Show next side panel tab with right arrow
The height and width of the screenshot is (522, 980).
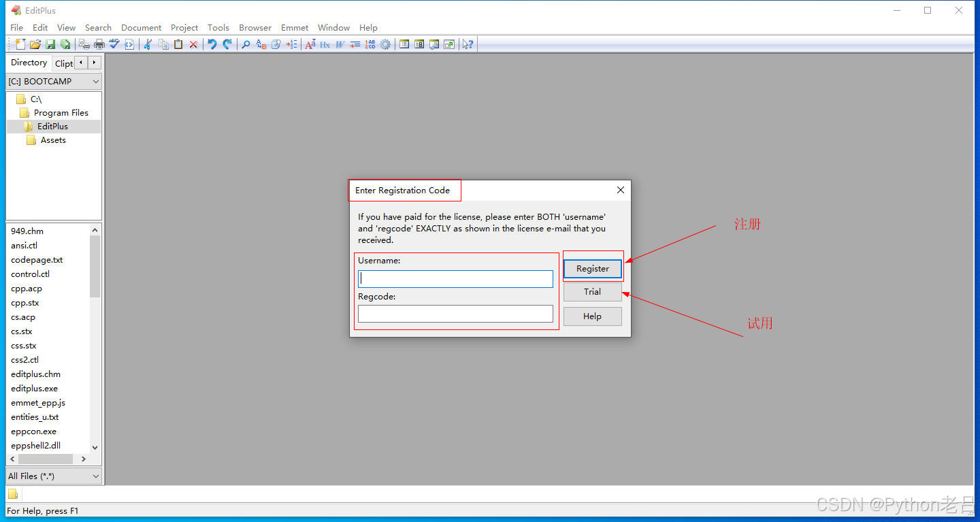95,63
